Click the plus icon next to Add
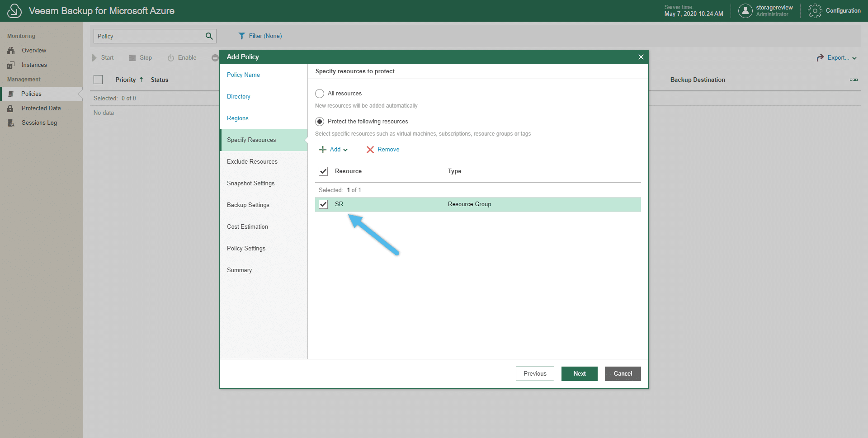The height and width of the screenshot is (438, 868). click(323, 150)
